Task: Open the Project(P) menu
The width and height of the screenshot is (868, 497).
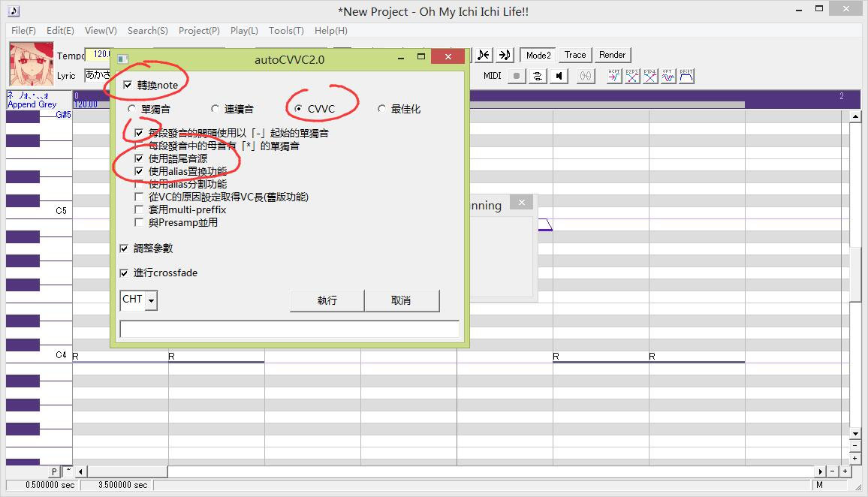Action: coord(198,31)
